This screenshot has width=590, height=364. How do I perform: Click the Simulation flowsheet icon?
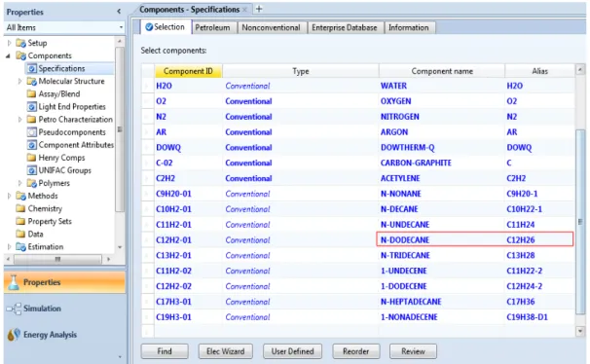(14, 309)
